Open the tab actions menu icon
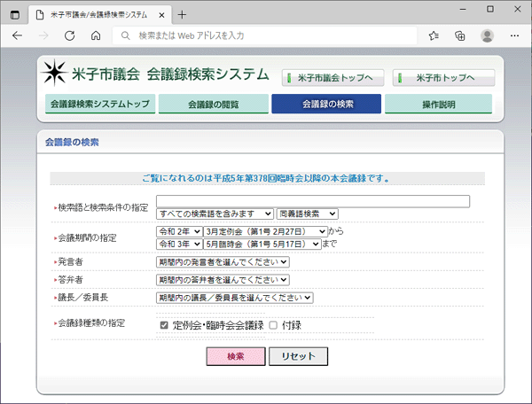Screen dimensions: 532x404 [x=15, y=15]
